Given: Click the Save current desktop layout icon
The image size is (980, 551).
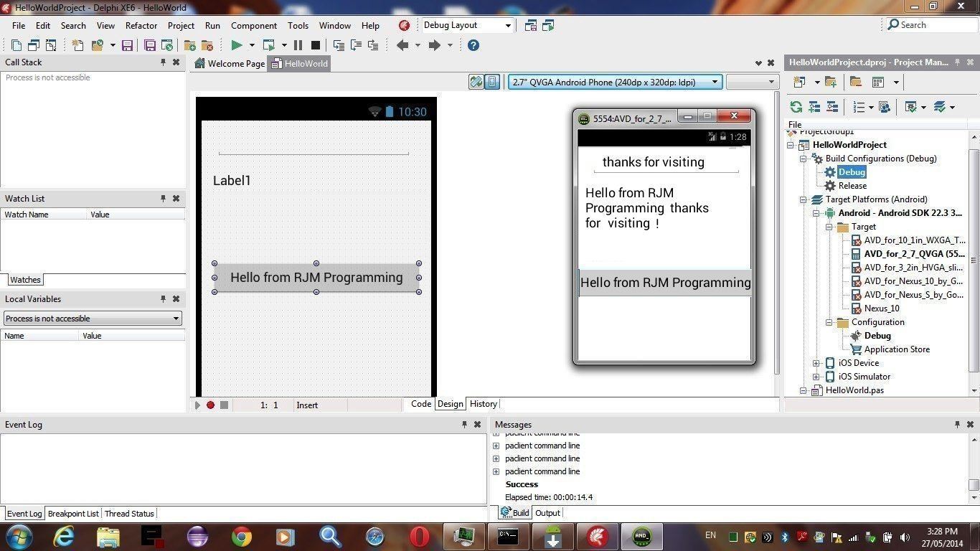Looking at the screenshot, I should (x=531, y=25).
